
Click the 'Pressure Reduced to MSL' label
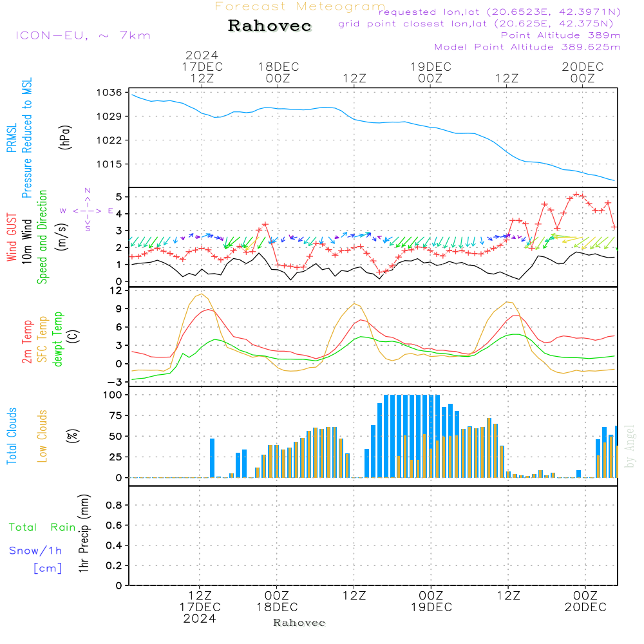(26, 138)
